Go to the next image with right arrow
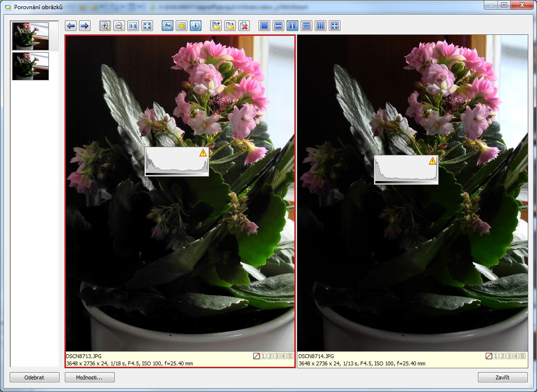Viewport: 537px width, 392px height. pyautogui.click(x=85, y=26)
